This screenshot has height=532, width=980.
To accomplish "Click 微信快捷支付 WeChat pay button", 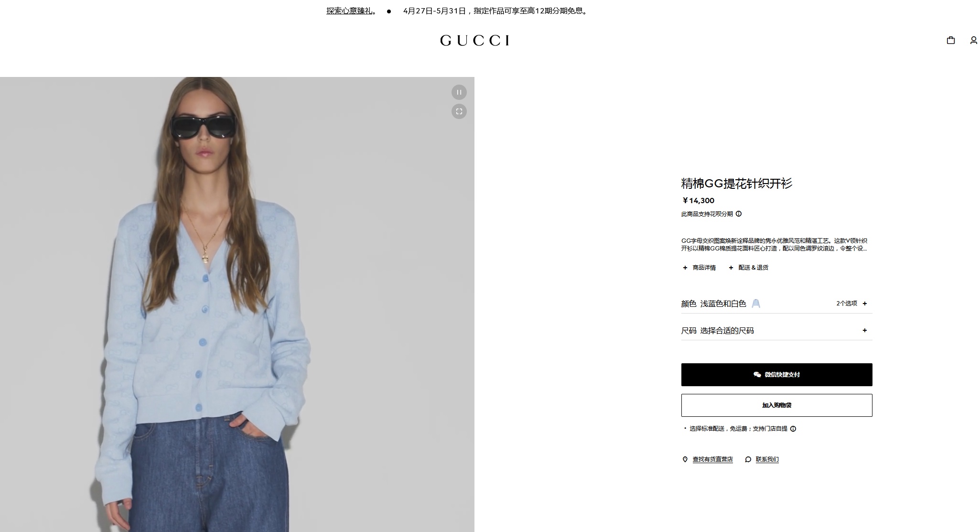I will point(776,375).
